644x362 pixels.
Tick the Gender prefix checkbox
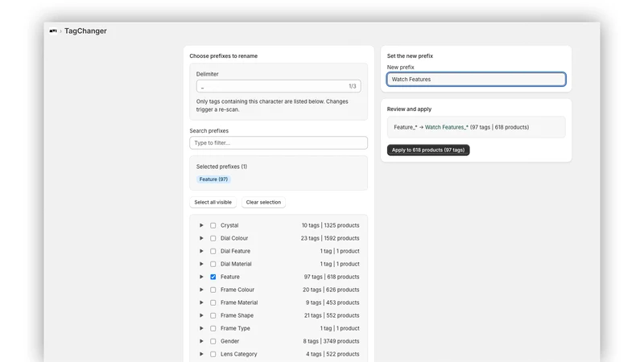pos(213,341)
